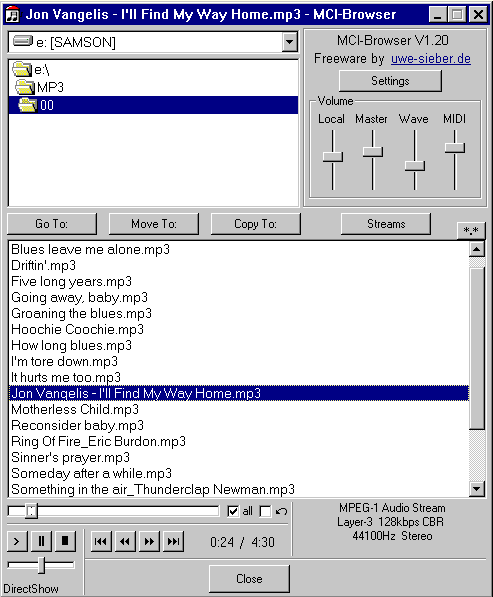Viewport: 493px width, 597px height.
Task: Uncheck the 'all' checkbox
Action: pos(233,511)
